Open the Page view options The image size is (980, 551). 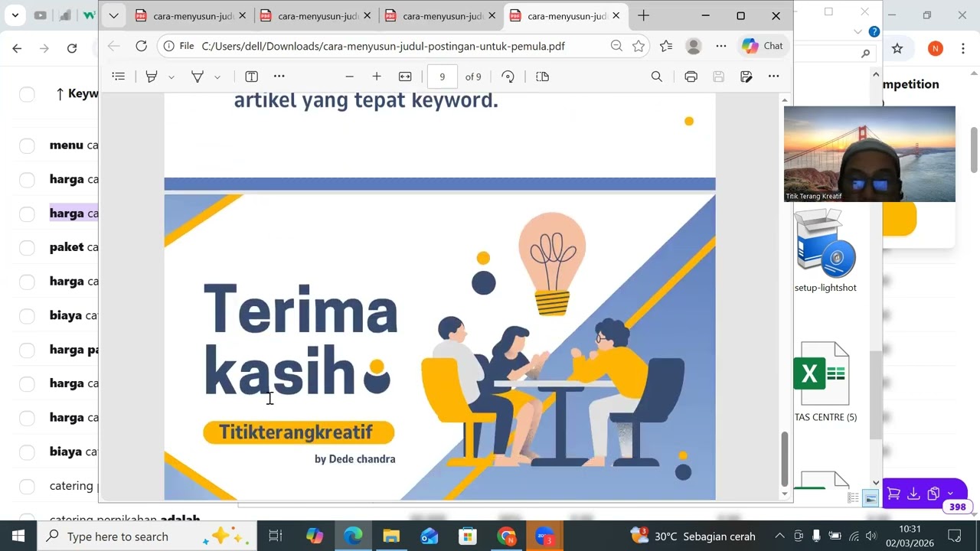click(x=543, y=77)
